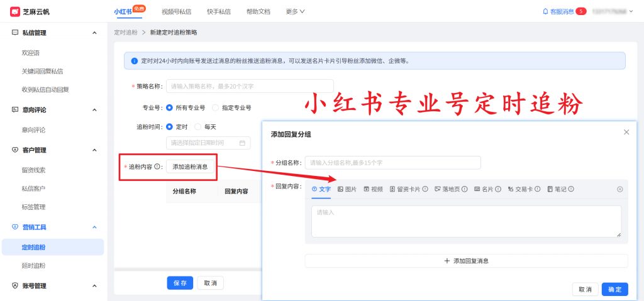Click the 保存 button
The height and width of the screenshot is (301, 644).
point(180,283)
